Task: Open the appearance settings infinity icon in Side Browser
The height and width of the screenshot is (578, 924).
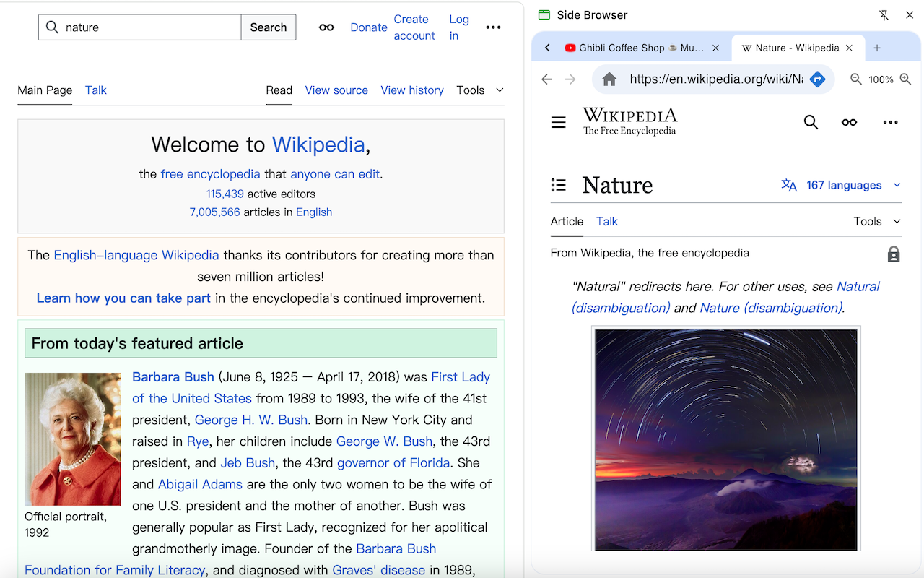Action: (849, 122)
